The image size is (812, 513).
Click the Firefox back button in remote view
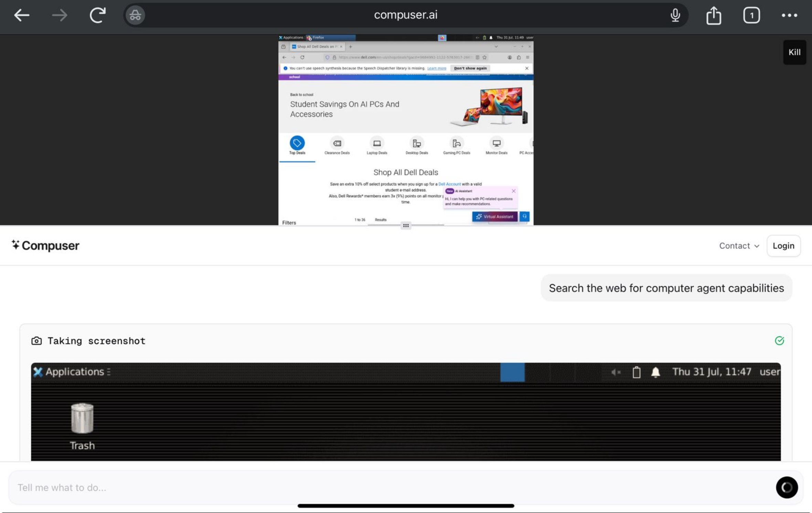click(x=284, y=57)
